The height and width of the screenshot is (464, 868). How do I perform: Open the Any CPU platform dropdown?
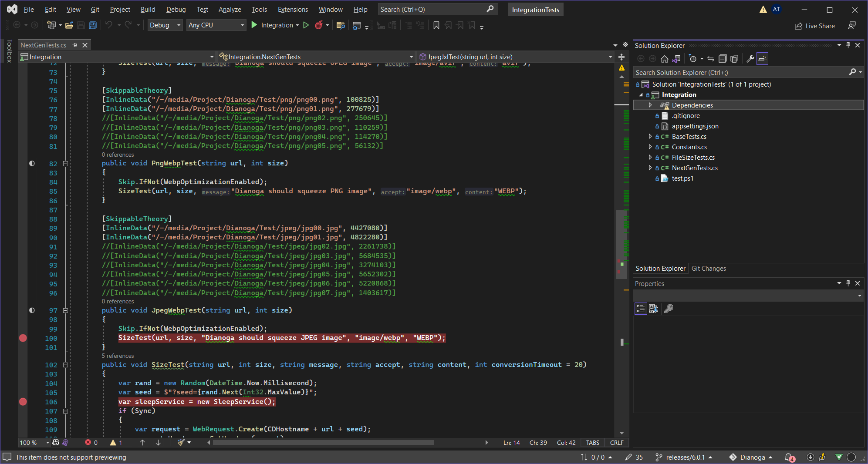[216, 25]
